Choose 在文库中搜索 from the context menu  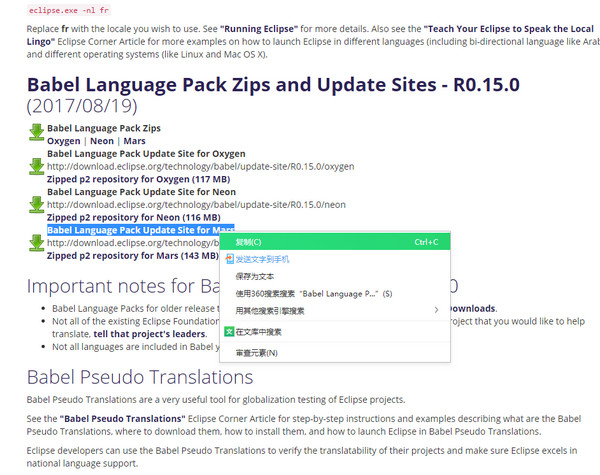click(x=335, y=332)
